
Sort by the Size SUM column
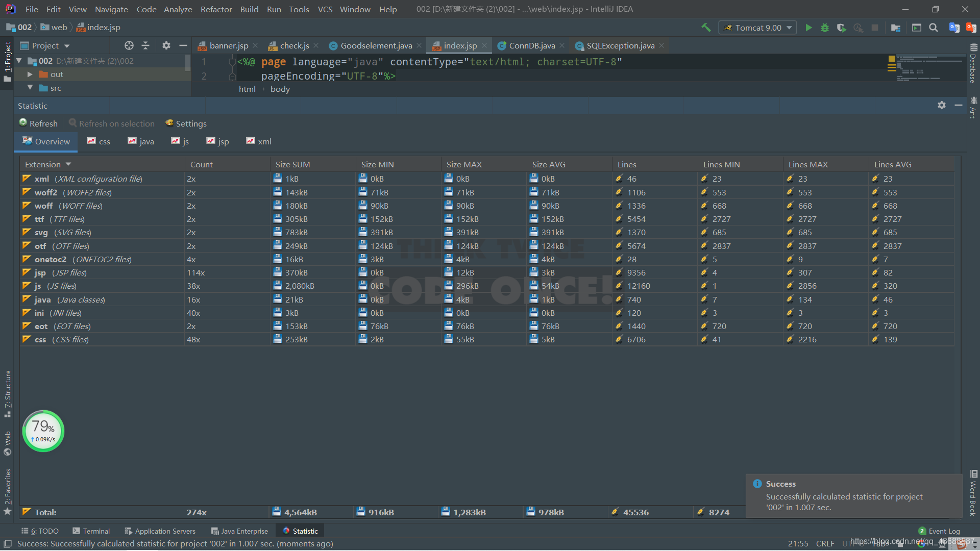click(x=313, y=164)
